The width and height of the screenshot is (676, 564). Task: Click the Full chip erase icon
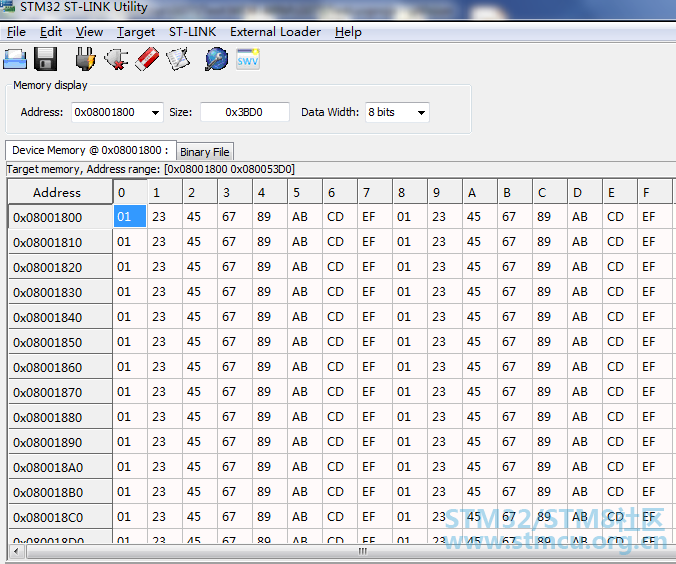(147, 59)
